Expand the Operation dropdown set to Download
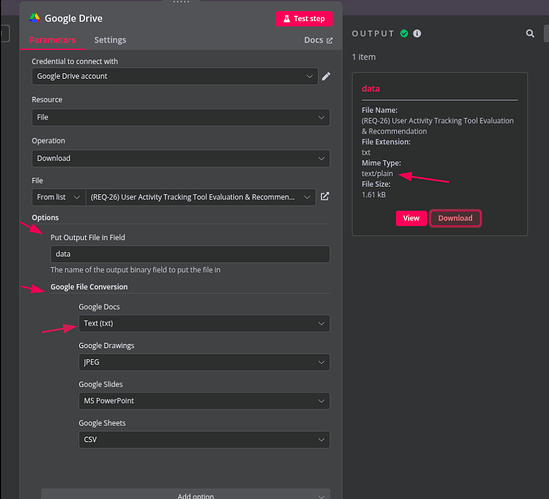This screenshot has width=549, height=499. [x=181, y=158]
